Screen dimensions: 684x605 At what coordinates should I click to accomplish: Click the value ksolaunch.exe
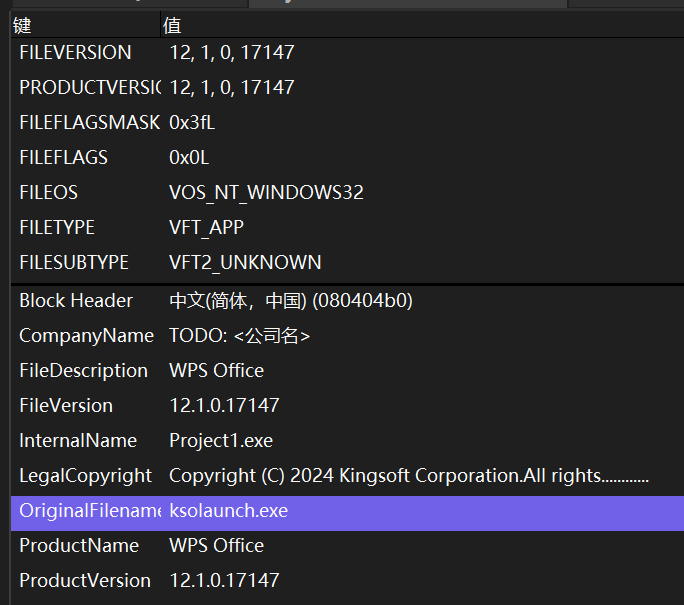229,510
